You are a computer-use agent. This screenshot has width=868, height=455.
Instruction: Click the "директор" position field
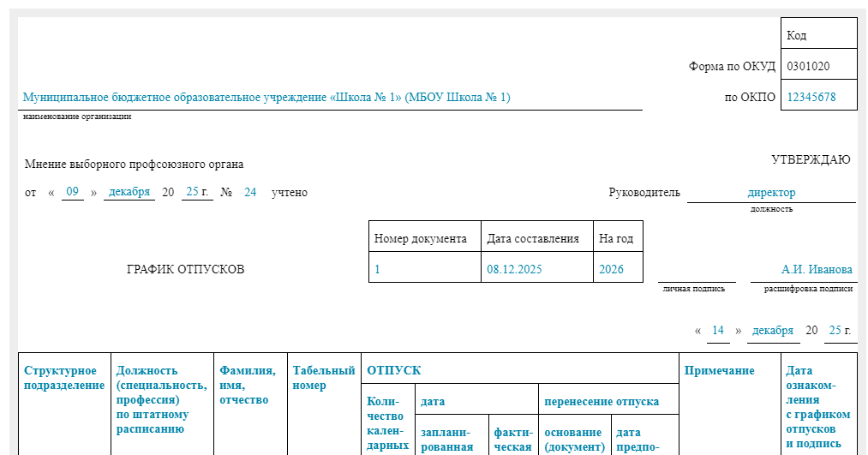[x=771, y=193]
